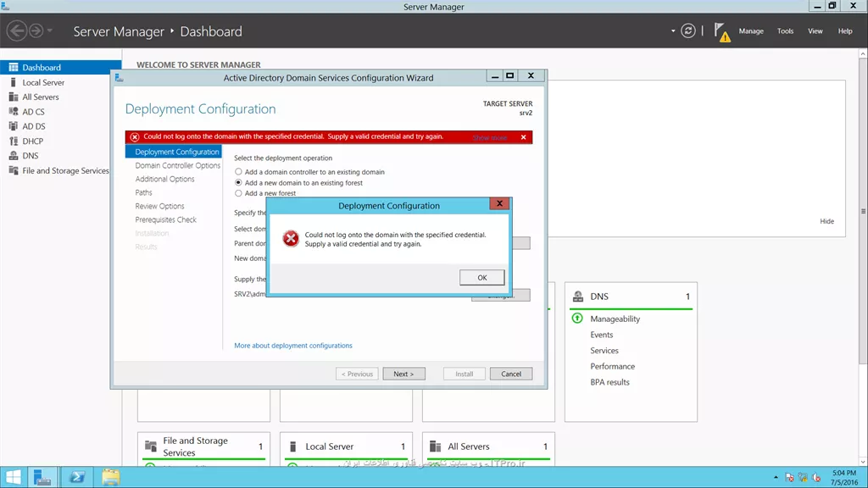Viewport: 868px width, 488px height.
Task: Open Services in the DNS tile
Action: pyautogui.click(x=604, y=350)
